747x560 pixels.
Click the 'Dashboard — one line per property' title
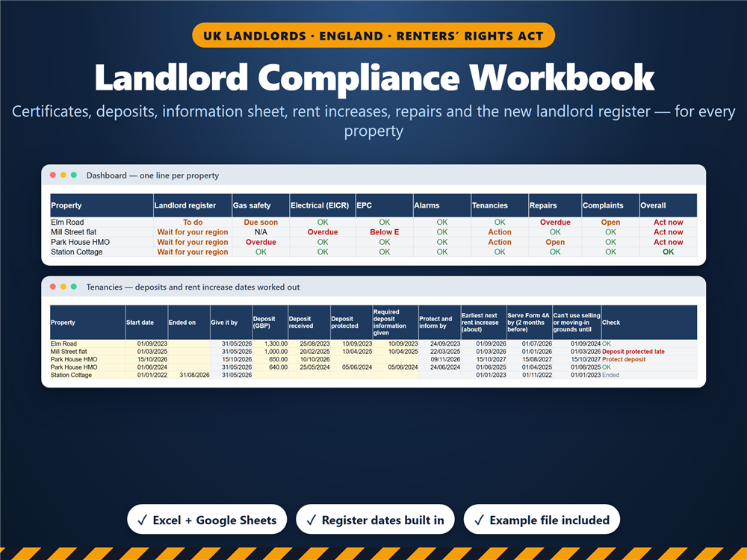152,175
